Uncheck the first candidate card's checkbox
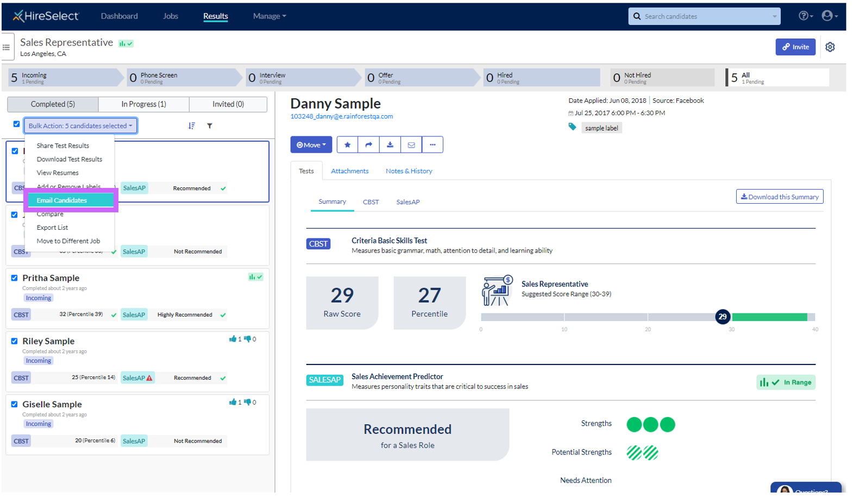Image resolution: width=853 pixels, height=504 pixels. coord(15,151)
